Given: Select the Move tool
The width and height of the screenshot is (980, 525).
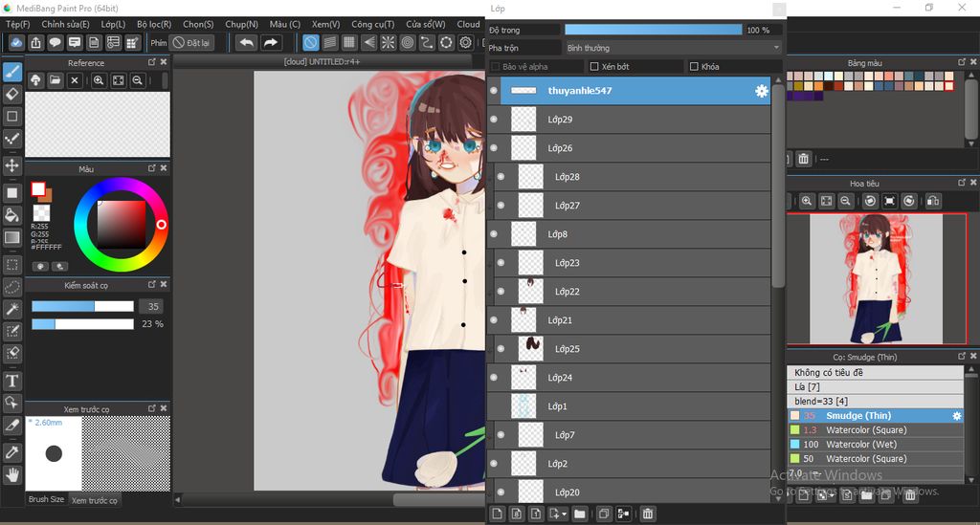Looking at the screenshot, I should [x=12, y=166].
